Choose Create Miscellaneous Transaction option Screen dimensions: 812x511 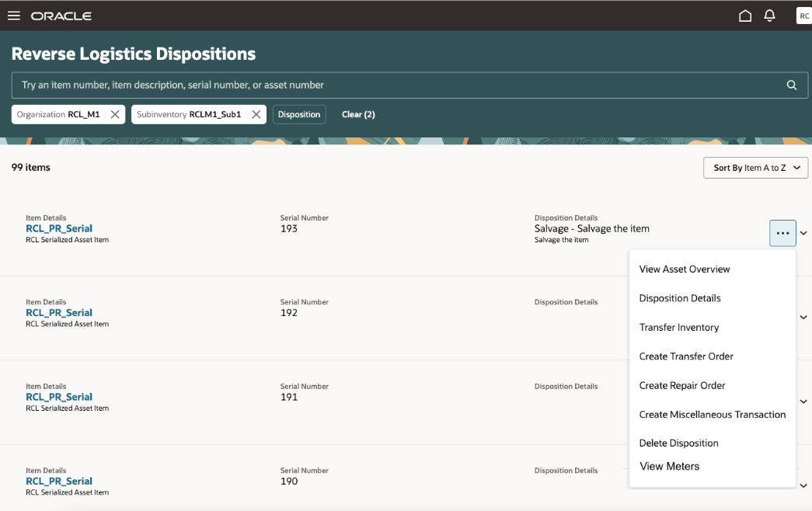pyautogui.click(x=712, y=414)
